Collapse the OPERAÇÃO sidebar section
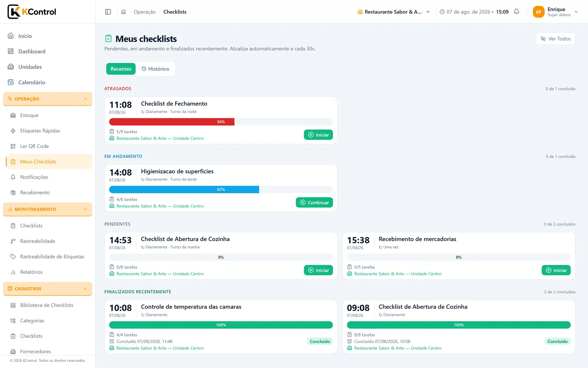 pyautogui.click(x=47, y=99)
